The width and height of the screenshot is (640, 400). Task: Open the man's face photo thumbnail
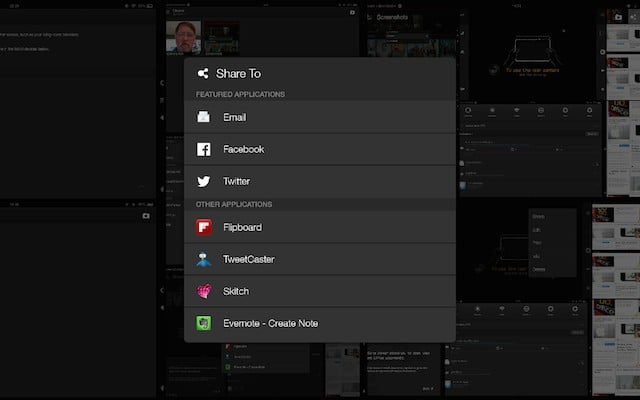coord(183,38)
